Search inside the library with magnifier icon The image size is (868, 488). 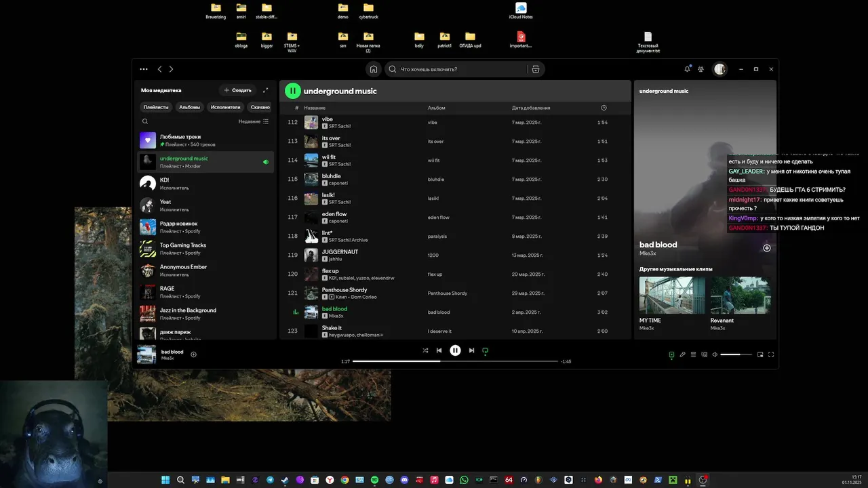point(145,121)
